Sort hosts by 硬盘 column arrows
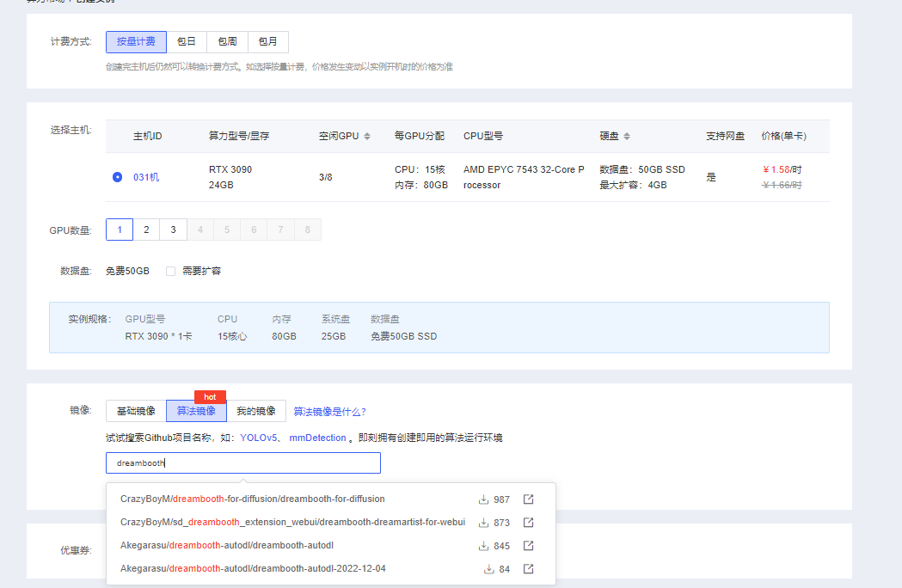Image resolution: width=902 pixels, height=588 pixels. click(x=627, y=137)
